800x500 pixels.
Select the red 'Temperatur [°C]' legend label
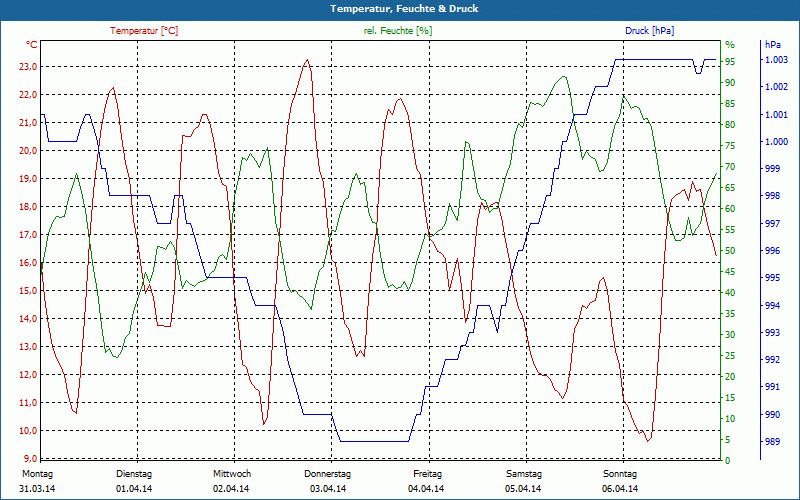pos(144,31)
